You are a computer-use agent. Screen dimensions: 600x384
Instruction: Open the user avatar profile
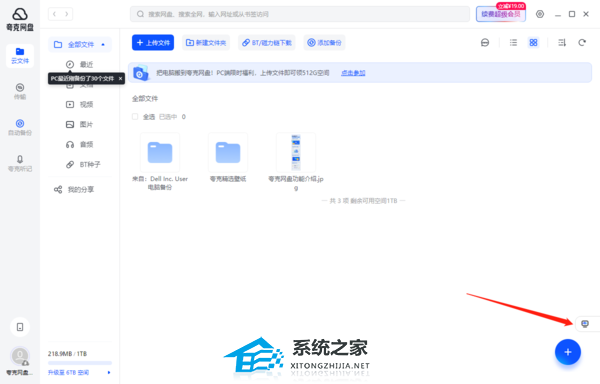20,356
